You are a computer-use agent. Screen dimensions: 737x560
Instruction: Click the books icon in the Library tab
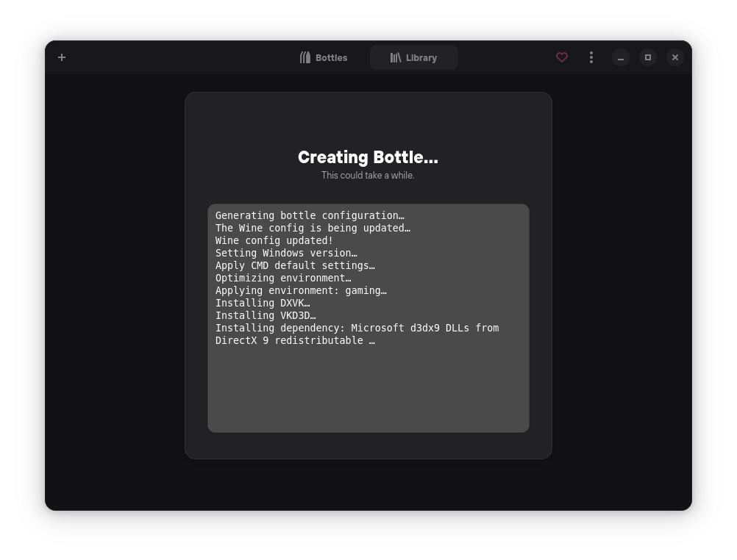point(396,57)
